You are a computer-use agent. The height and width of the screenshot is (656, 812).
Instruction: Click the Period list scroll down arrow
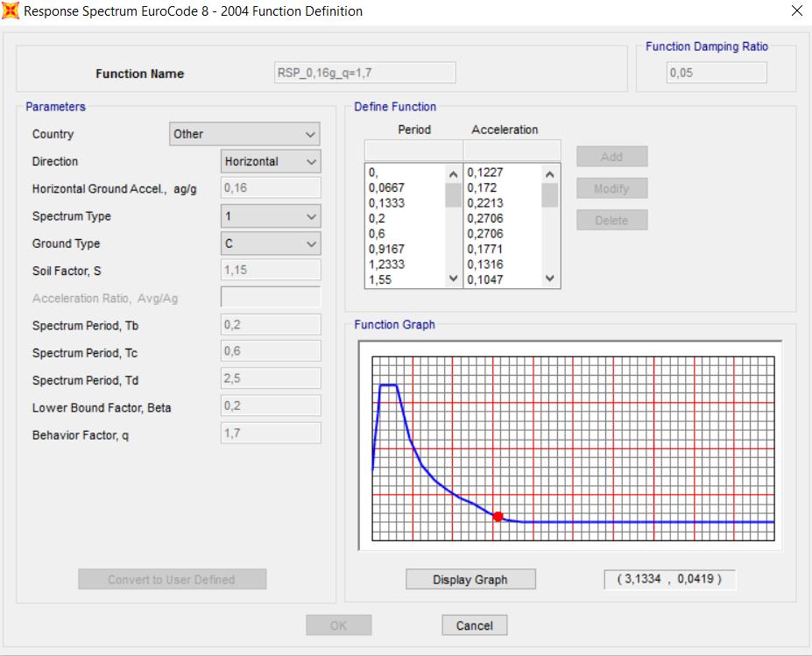[453, 278]
